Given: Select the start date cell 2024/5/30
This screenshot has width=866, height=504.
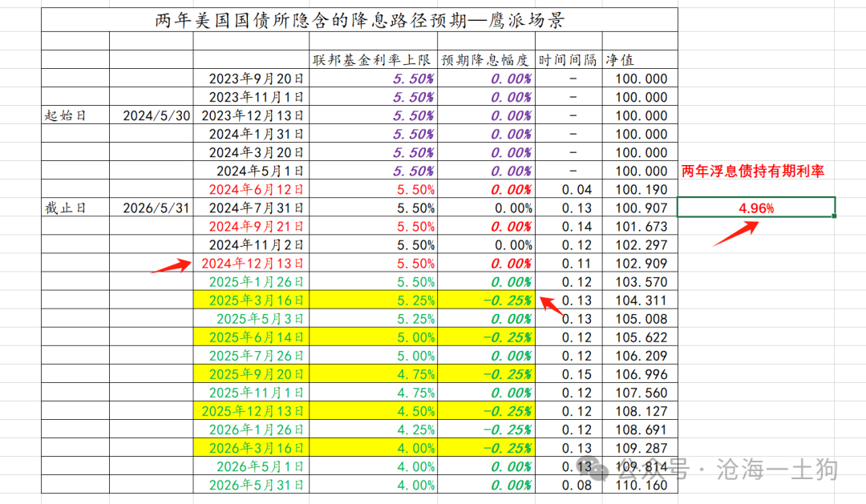Looking at the screenshot, I should pos(152,115).
